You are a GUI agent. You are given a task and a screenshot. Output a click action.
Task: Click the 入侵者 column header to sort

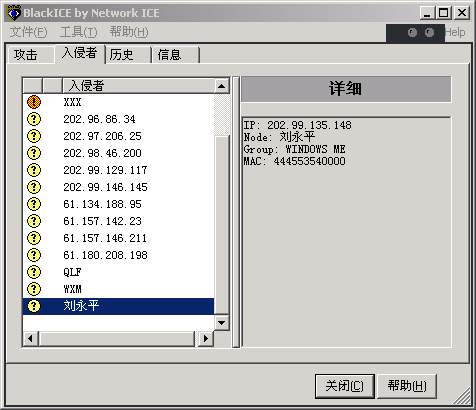[138, 86]
